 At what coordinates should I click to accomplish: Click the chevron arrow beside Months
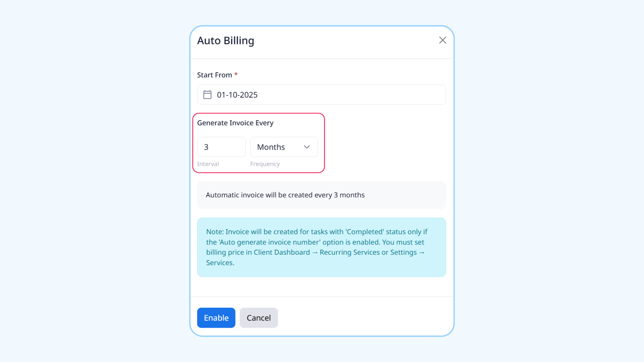tap(307, 147)
